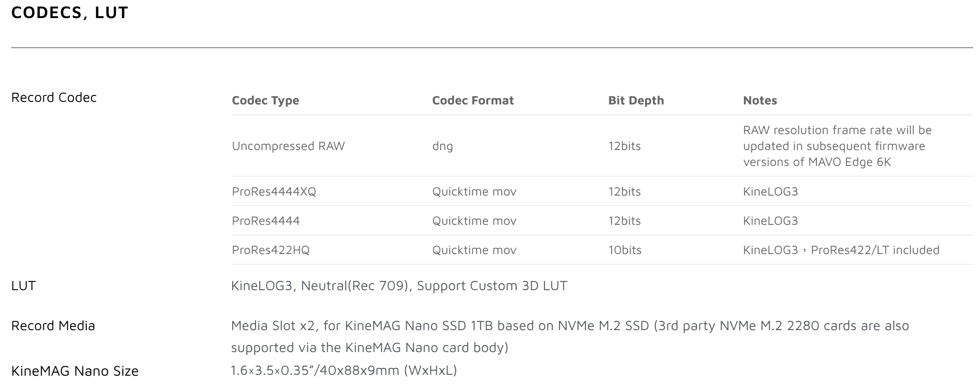Viewport: 980px width, 386px height.
Task: Click the Codec Type column header
Action: tap(265, 100)
